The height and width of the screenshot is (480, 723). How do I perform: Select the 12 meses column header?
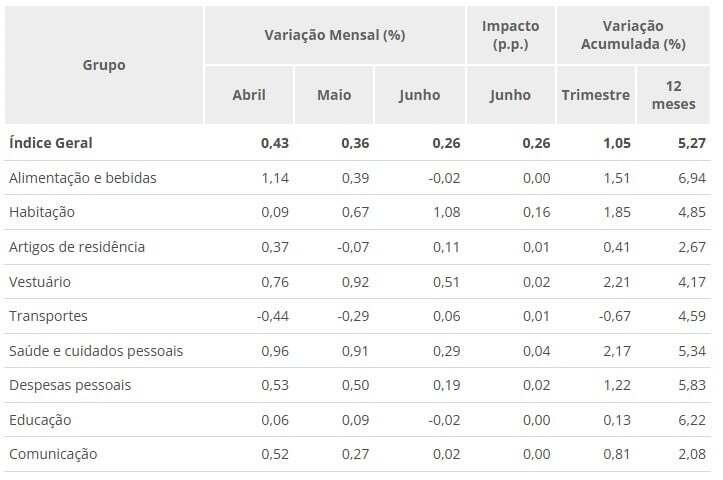(673, 95)
